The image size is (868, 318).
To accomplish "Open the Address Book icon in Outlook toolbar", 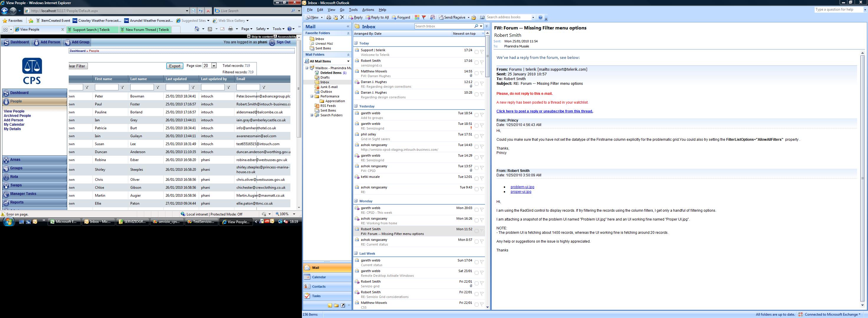I will tap(482, 17).
